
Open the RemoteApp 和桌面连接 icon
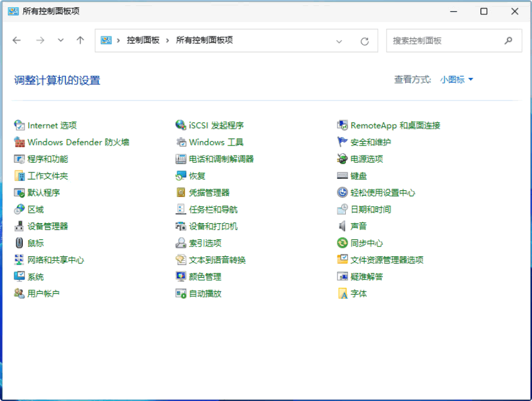tap(342, 125)
